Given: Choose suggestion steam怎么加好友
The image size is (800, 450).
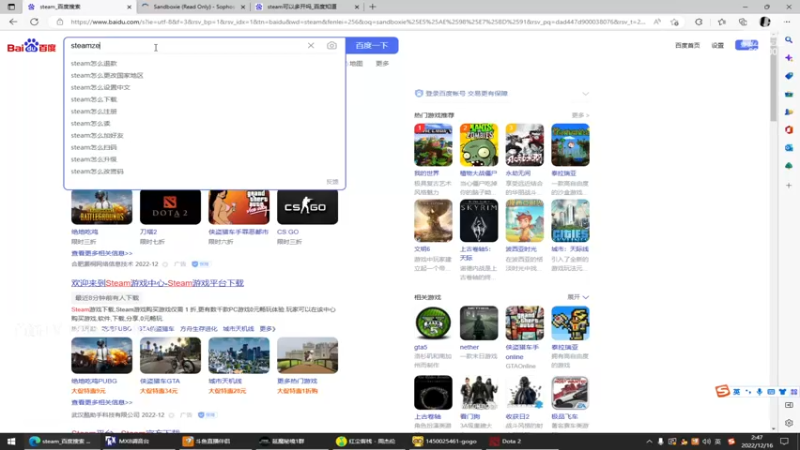Looking at the screenshot, I should (x=97, y=135).
